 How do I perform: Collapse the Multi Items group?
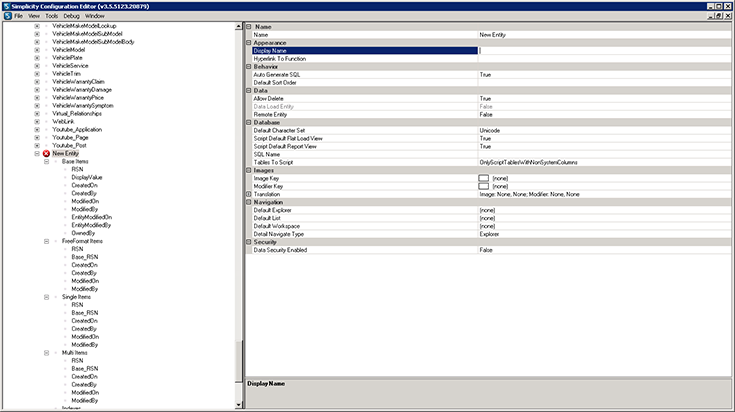tap(46, 352)
